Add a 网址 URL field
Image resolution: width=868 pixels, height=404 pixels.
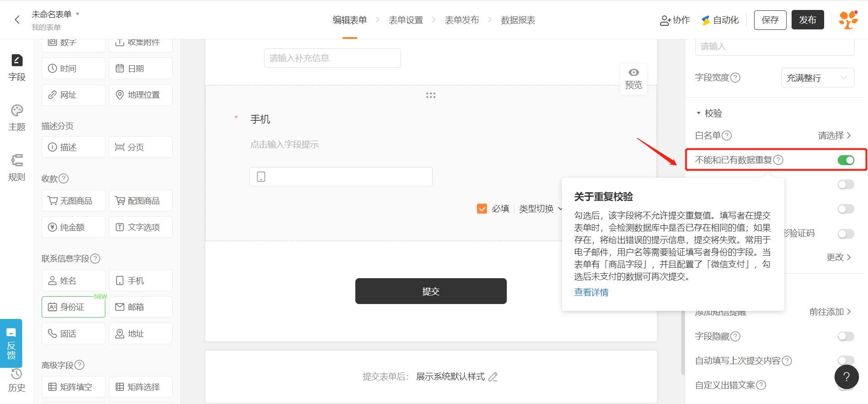(x=73, y=95)
